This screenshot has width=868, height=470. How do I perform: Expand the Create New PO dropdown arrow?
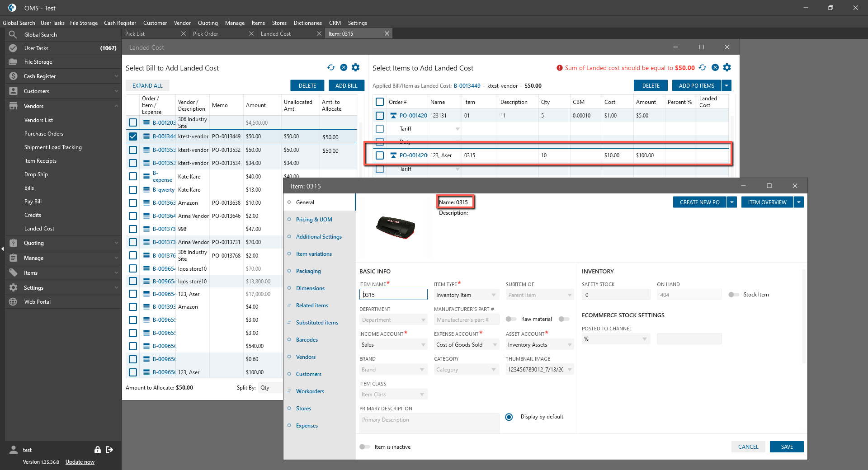coord(732,202)
